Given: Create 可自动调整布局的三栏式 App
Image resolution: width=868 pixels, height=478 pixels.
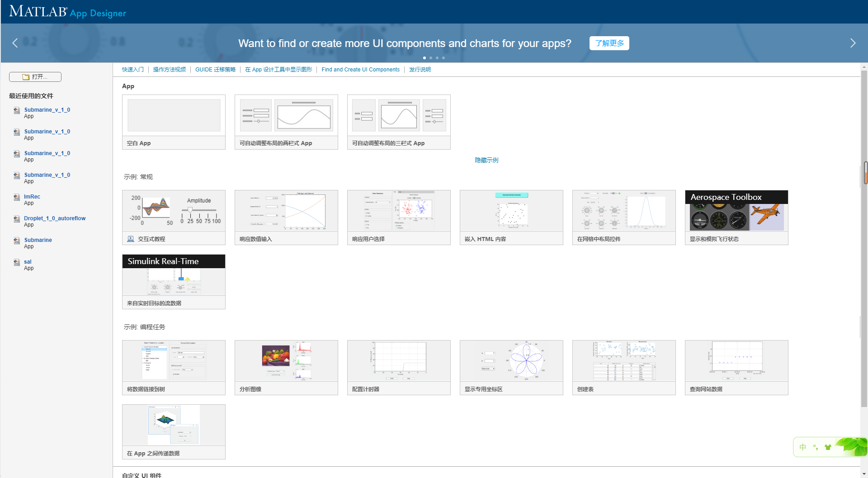Looking at the screenshot, I should click(399, 122).
